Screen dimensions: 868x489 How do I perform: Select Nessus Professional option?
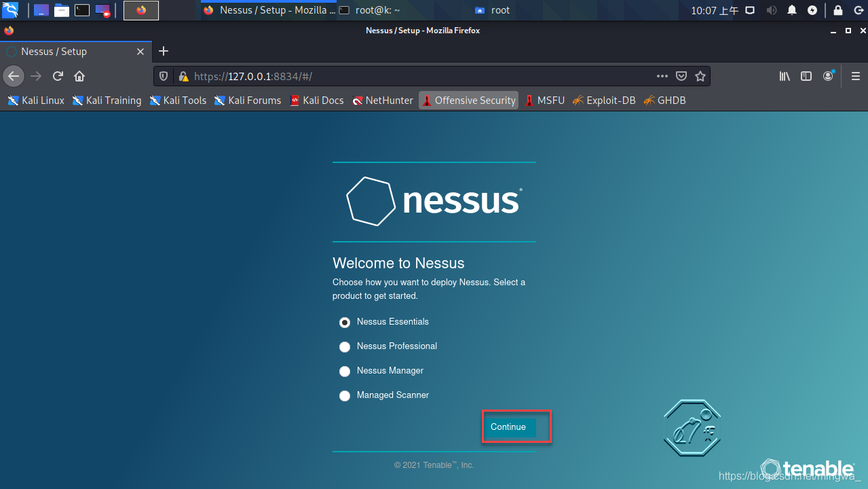(345, 347)
